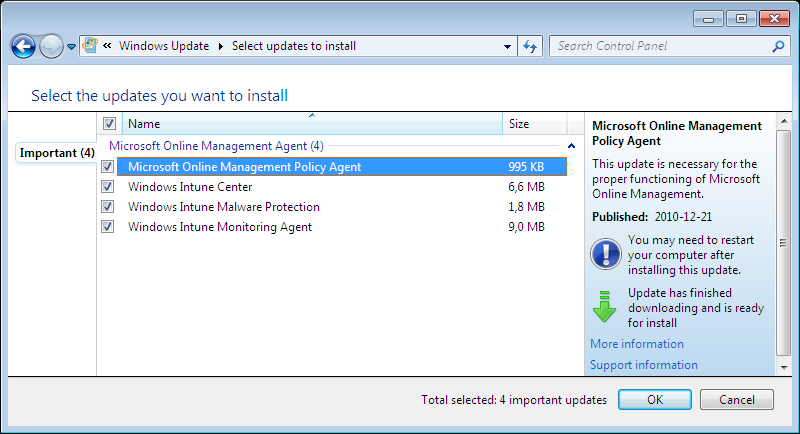Sort updates by the Size column header
Viewport: 800px width, 434px height.
click(540, 124)
